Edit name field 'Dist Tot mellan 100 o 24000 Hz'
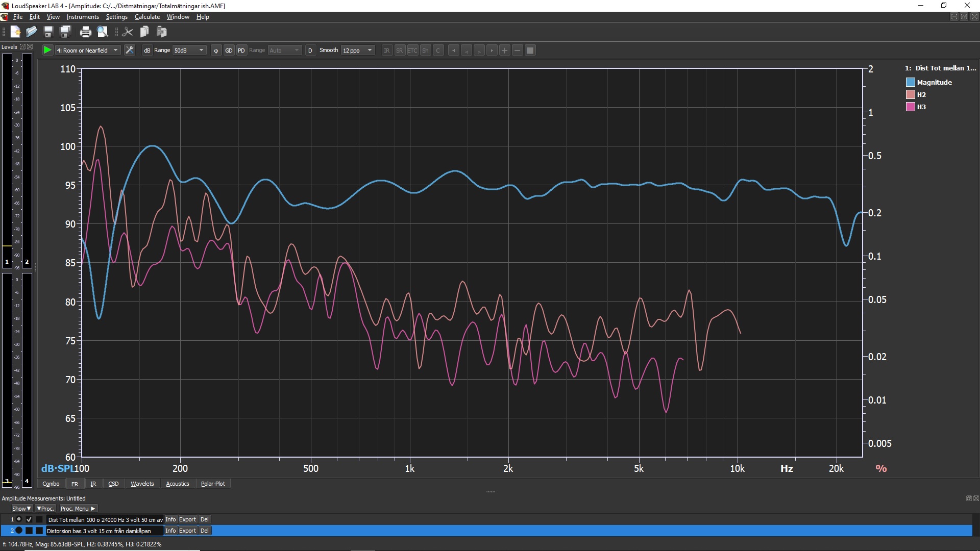This screenshot has height=551, width=980. pos(105,519)
